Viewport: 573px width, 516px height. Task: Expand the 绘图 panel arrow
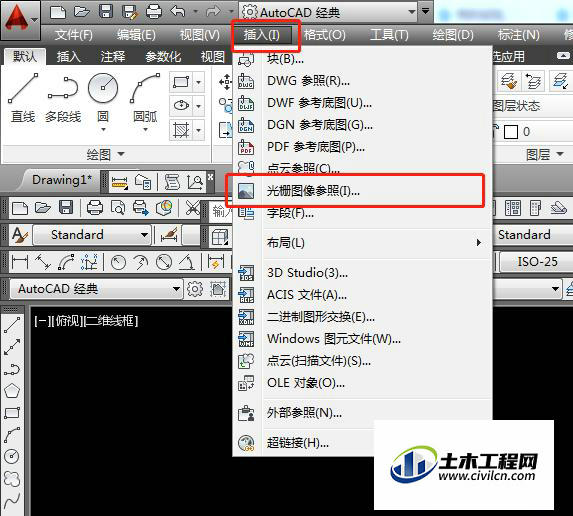click(x=121, y=154)
